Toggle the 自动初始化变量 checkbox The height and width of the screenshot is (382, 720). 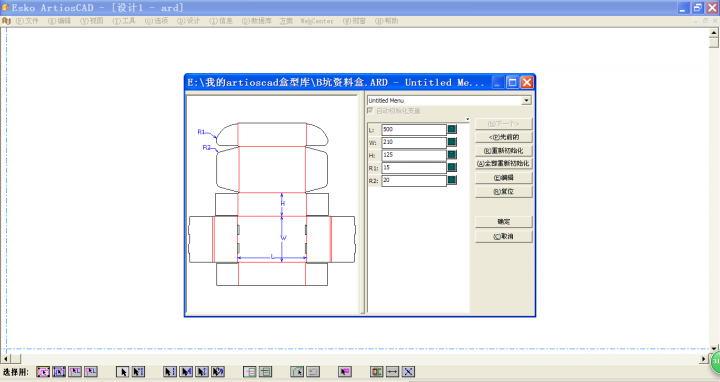point(370,111)
